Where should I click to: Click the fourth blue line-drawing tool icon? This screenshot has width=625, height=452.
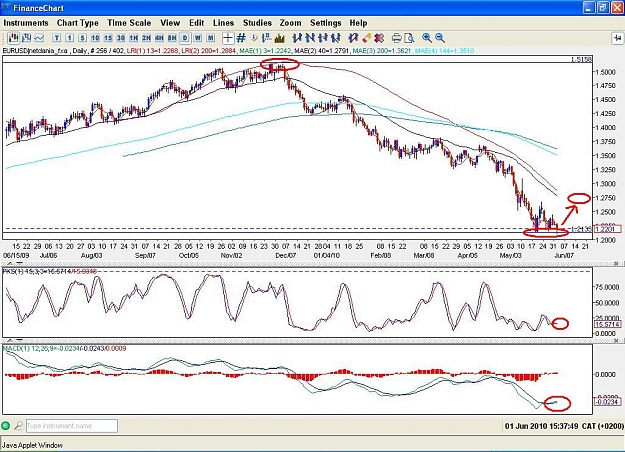(x=336, y=38)
